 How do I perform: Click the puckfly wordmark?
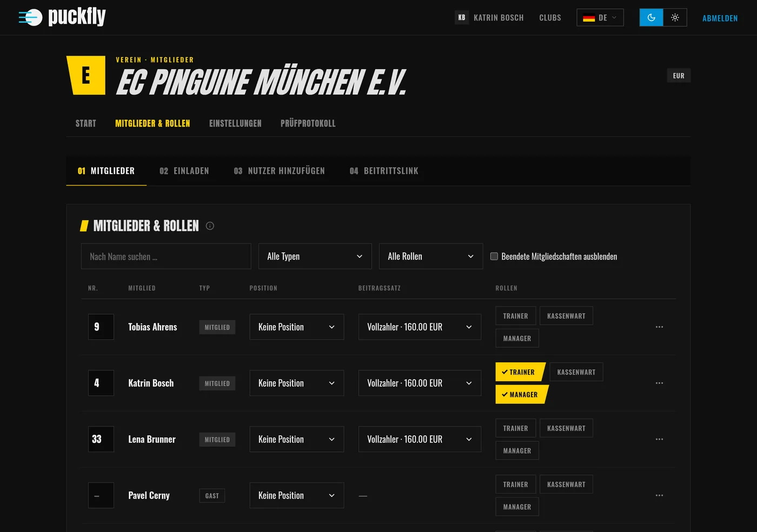tap(77, 17)
